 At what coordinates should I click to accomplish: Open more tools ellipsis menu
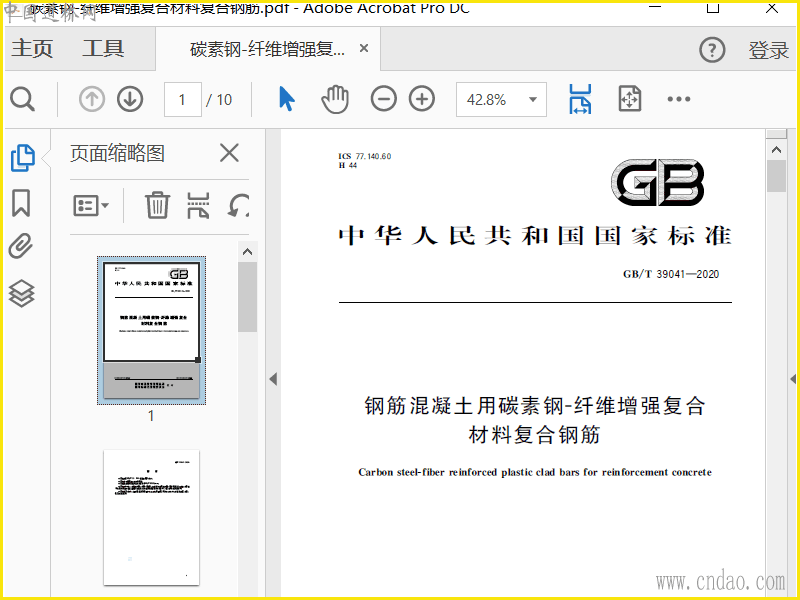(x=679, y=99)
